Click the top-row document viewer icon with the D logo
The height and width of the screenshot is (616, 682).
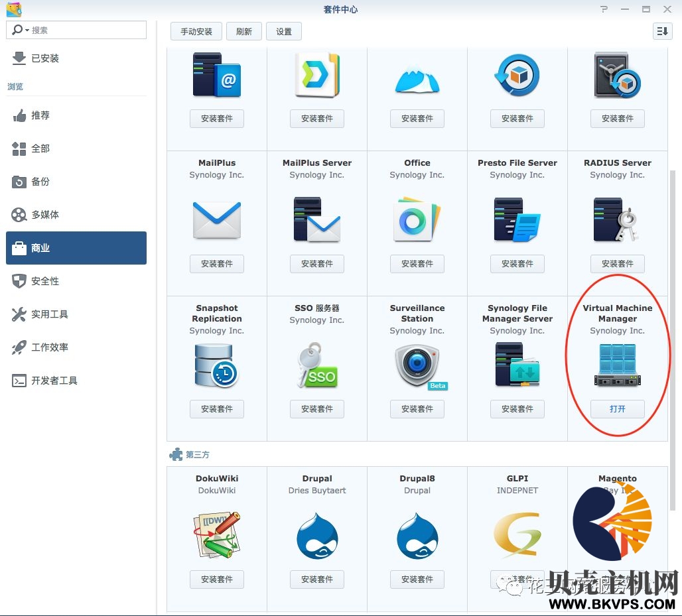tap(317, 75)
